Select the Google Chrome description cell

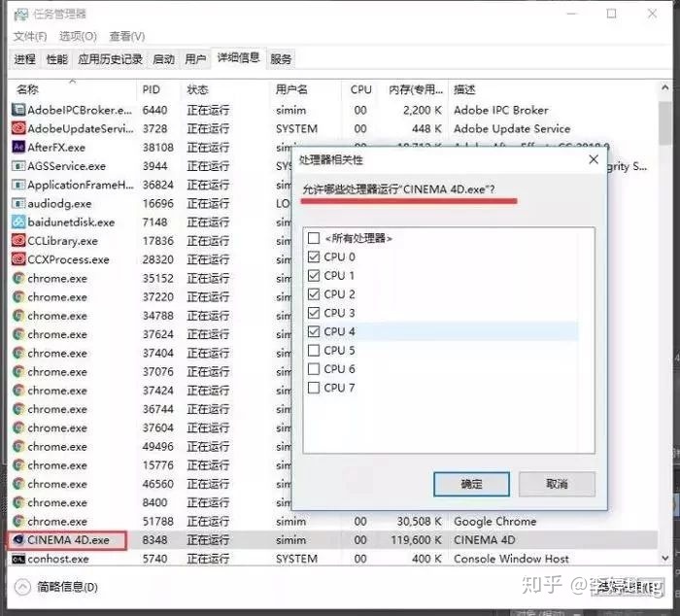pyautogui.click(x=494, y=521)
